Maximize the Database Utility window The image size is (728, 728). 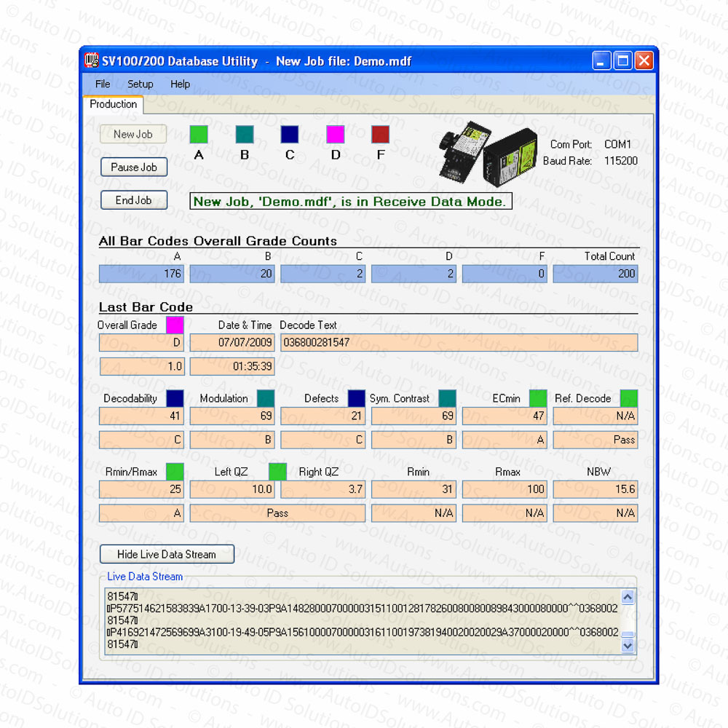click(x=622, y=61)
